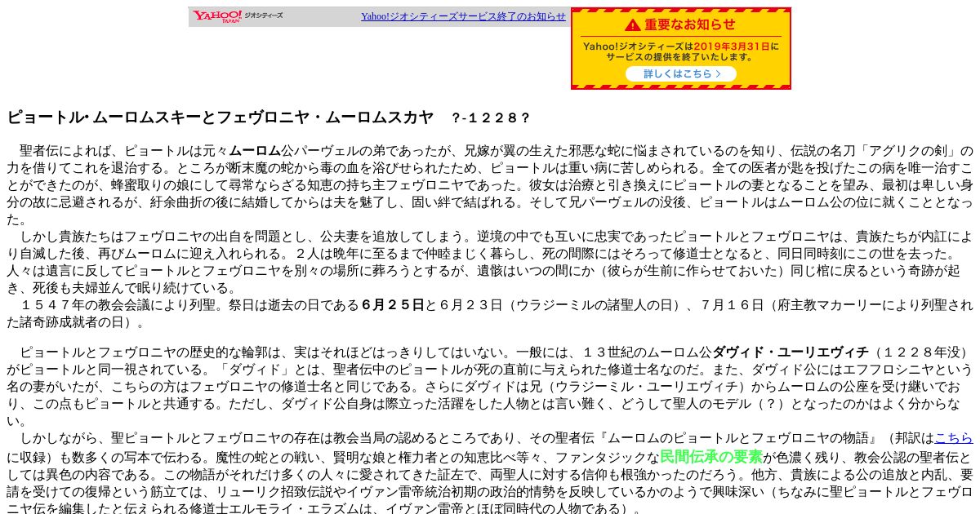The image size is (980, 514).
Task: Click the bold date ６月２５日
Action: [393, 305]
